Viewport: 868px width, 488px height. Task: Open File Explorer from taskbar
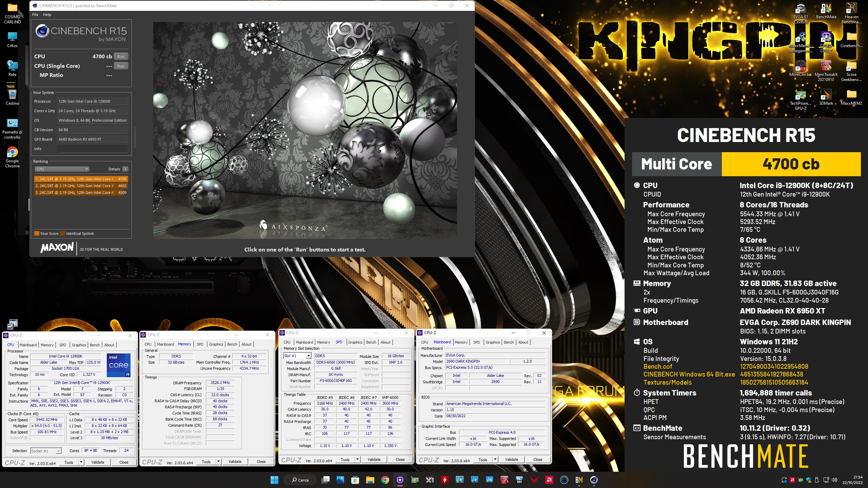click(x=370, y=480)
